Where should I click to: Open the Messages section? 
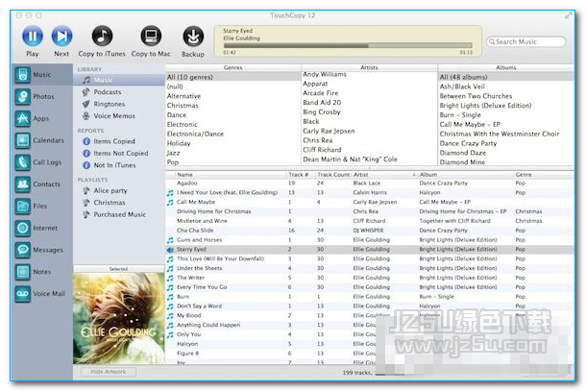42,250
